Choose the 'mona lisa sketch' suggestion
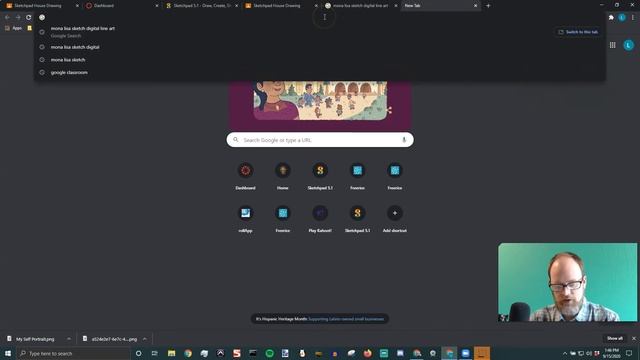Image resolution: width=640 pixels, height=360 pixels. point(320,60)
